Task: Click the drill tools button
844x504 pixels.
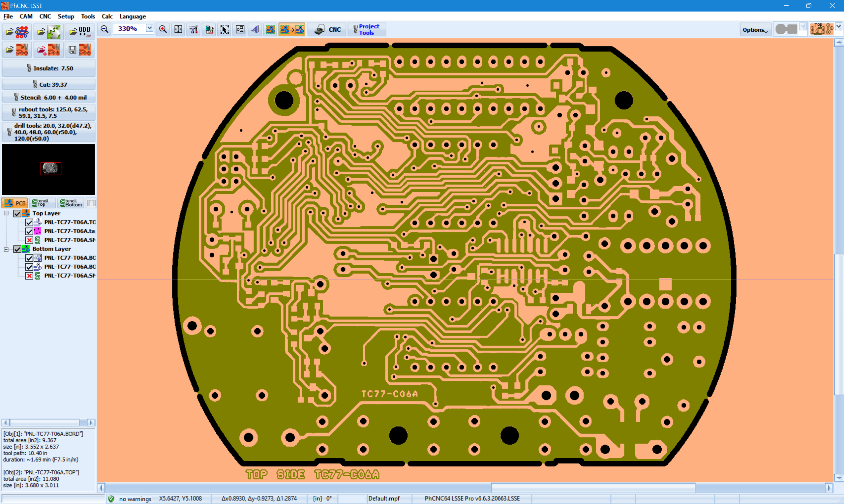Action: click(x=48, y=132)
